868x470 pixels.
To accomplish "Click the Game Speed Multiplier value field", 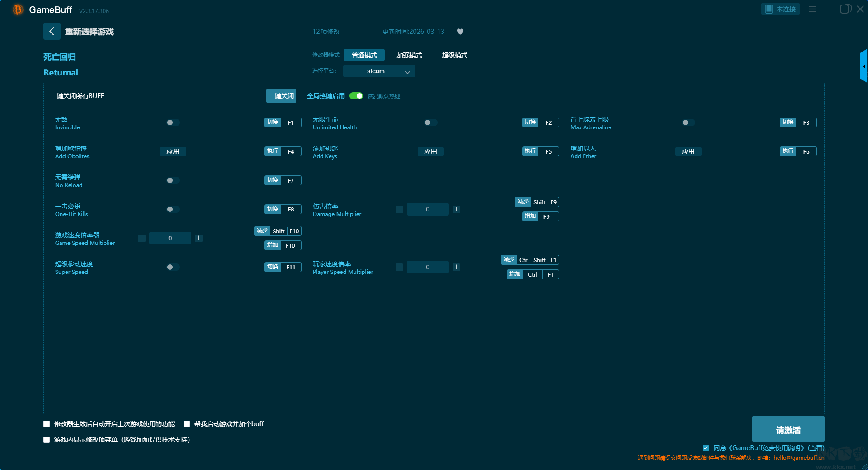I will click(170, 238).
